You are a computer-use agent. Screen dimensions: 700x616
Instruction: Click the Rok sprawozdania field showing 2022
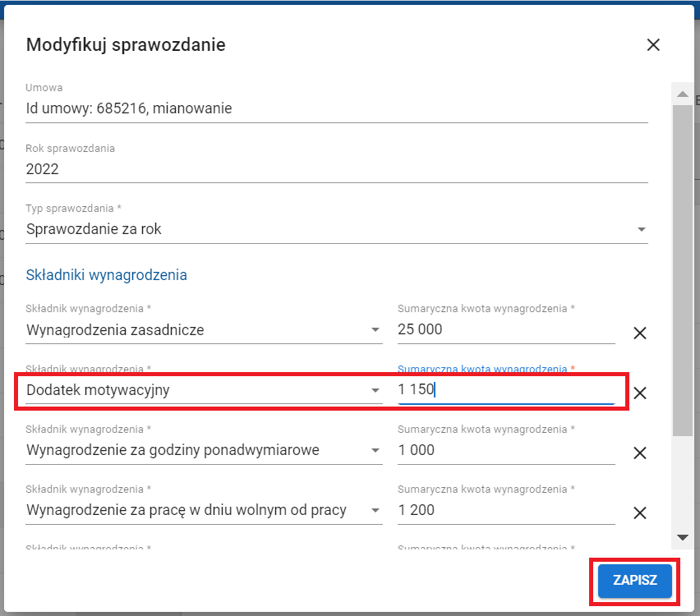tap(337, 169)
